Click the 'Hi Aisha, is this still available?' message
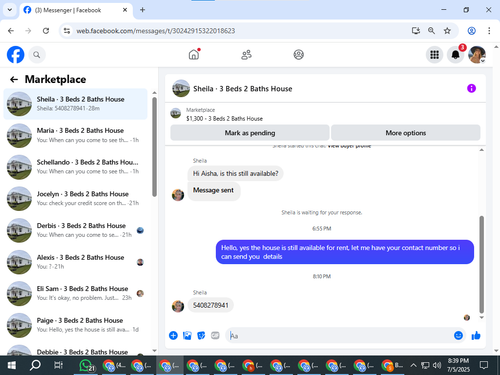The width and height of the screenshot is (500, 375). 235,174
